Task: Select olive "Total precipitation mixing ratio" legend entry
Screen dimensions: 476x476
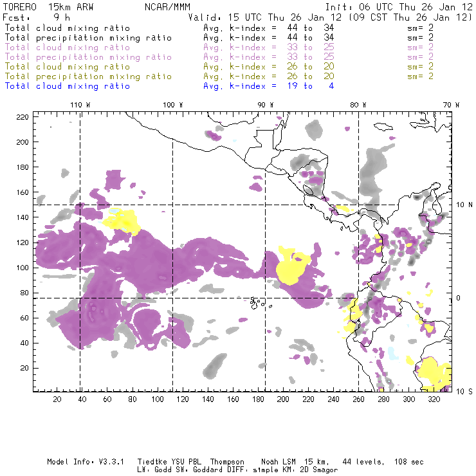Action: [88, 77]
